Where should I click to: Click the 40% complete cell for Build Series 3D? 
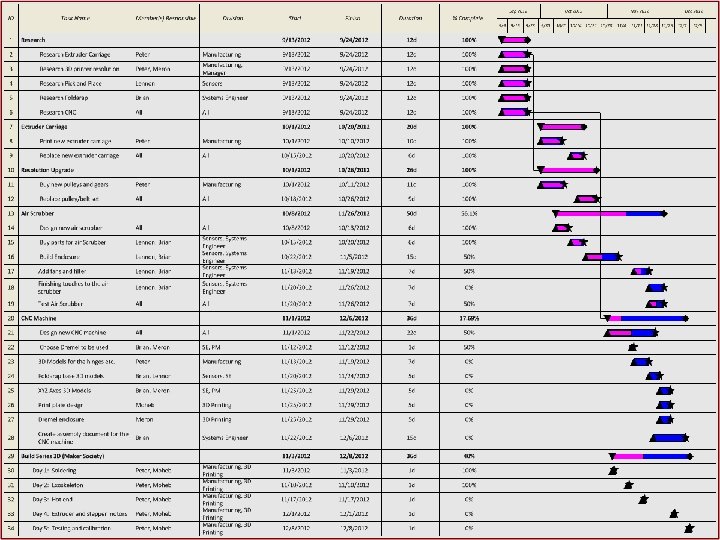click(x=468, y=456)
